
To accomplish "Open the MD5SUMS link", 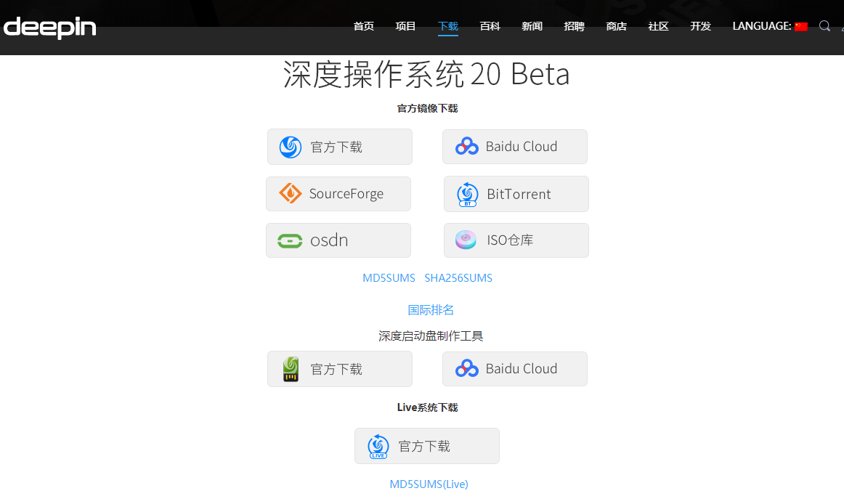I will point(389,278).
